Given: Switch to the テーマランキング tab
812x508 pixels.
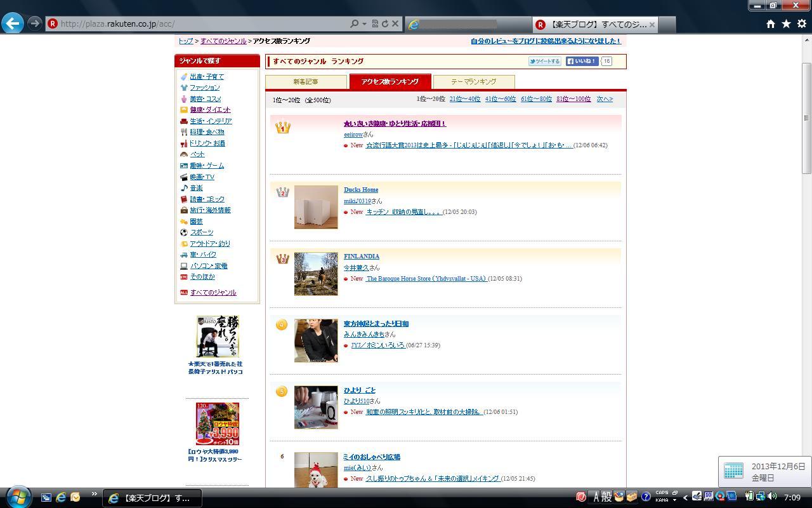Looking at the screenshot, I should click(473, 82).
